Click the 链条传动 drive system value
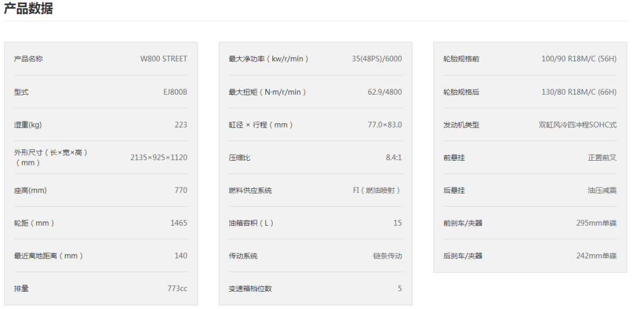 pyautogui.click(x=388, y=255)
